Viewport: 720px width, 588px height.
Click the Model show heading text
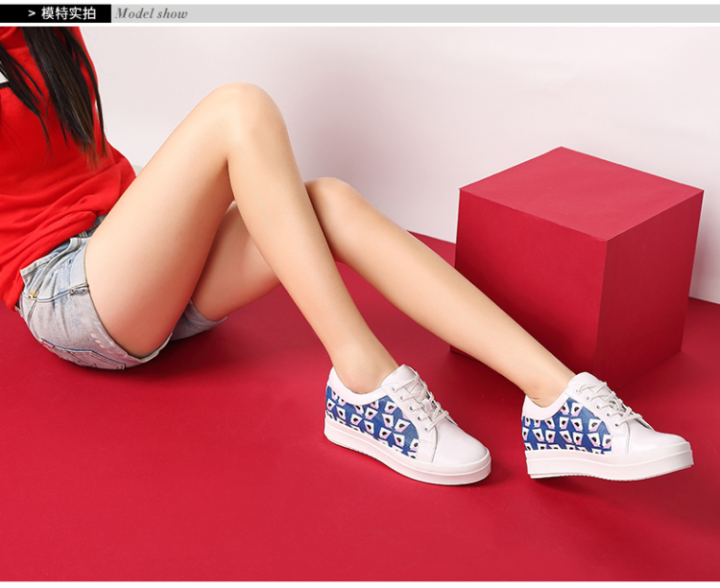pos(151,13)
